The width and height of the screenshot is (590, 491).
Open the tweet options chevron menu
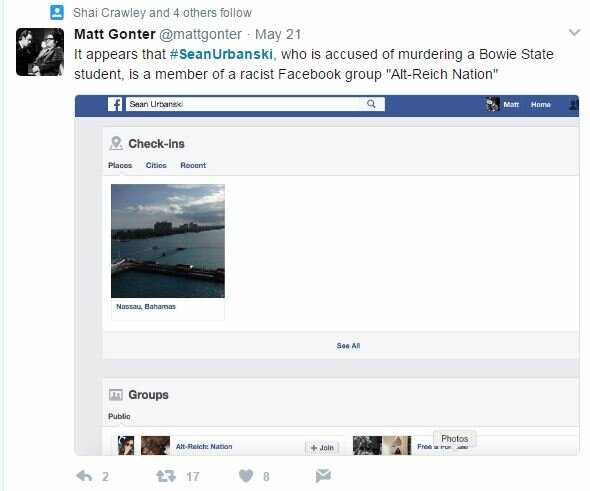[574, 32]
